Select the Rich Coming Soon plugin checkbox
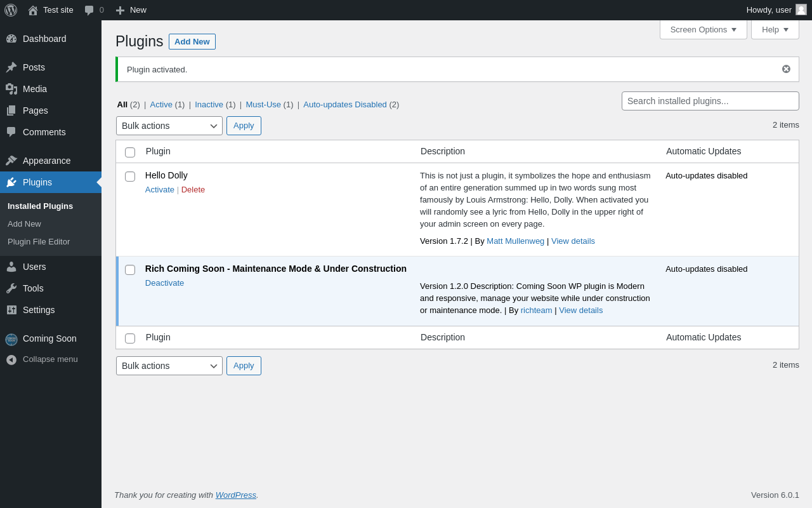Image resolution: width=812 pixels, height=508 pixels. 130,270
